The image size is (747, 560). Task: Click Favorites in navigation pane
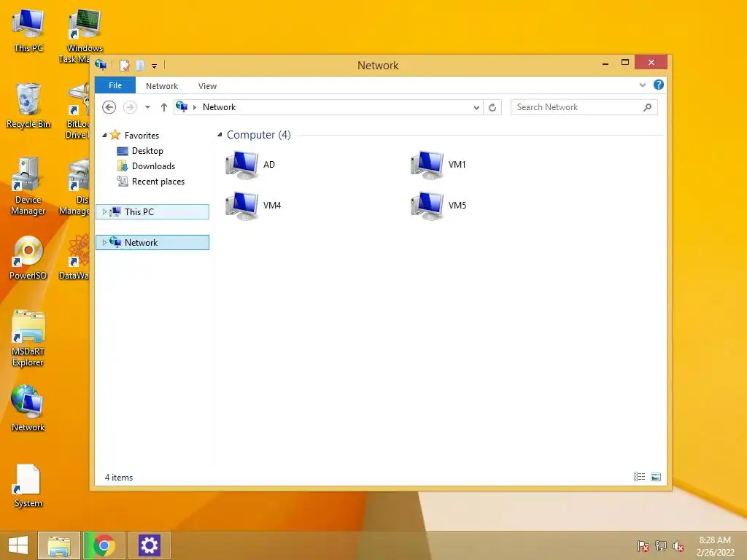(x=142, y=135)
